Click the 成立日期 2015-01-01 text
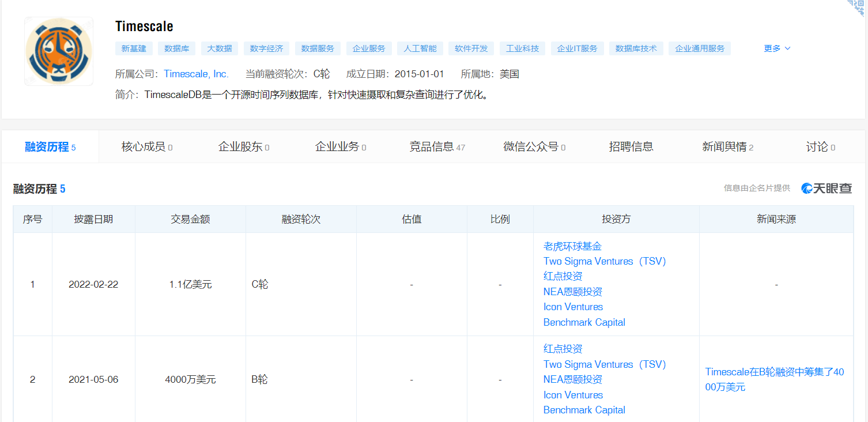The height and width of the screenshot is (422, 868). (x=395, y=74)
